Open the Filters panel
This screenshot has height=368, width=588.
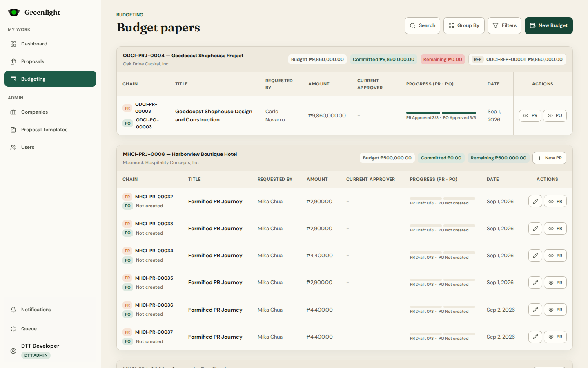pyautogui.click(x=504, y=25)
